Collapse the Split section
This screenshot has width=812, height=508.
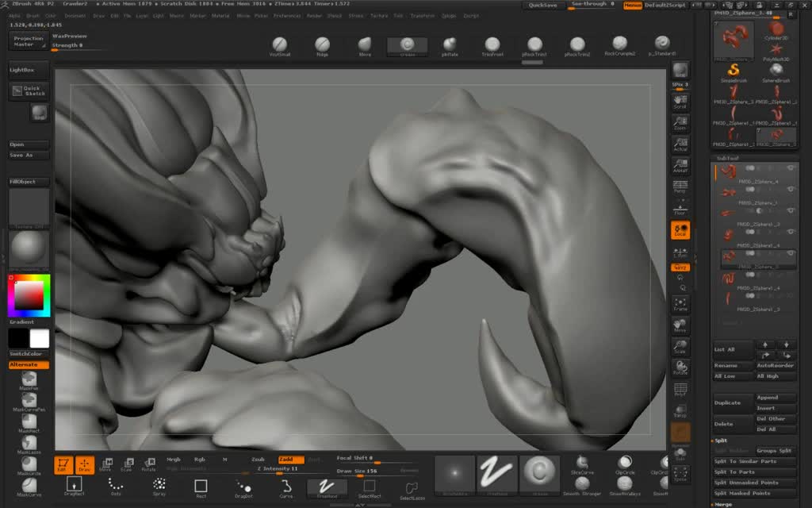coord(721,440)
